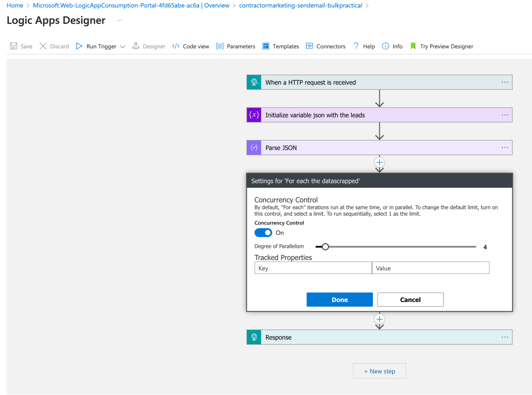Open ellipsis menu on HTTP request trigger
The height and width of the screenshot is (395, 532).
point(505,82)
